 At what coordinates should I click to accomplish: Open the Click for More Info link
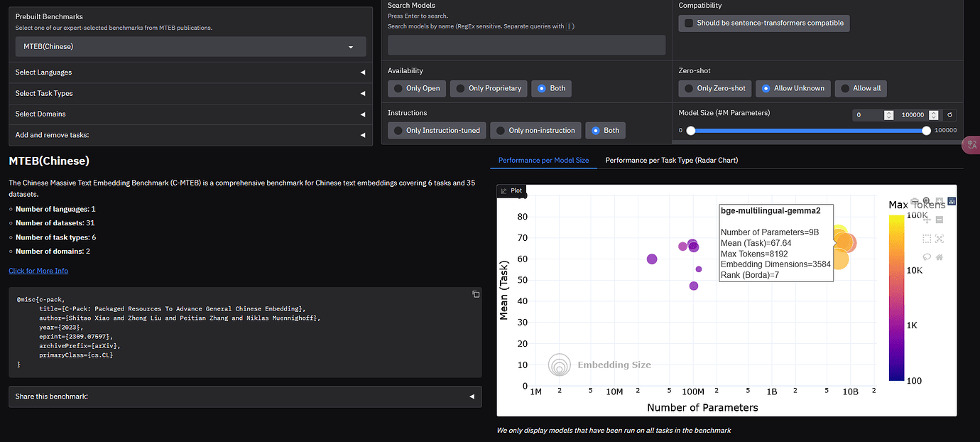click(38, 271)
